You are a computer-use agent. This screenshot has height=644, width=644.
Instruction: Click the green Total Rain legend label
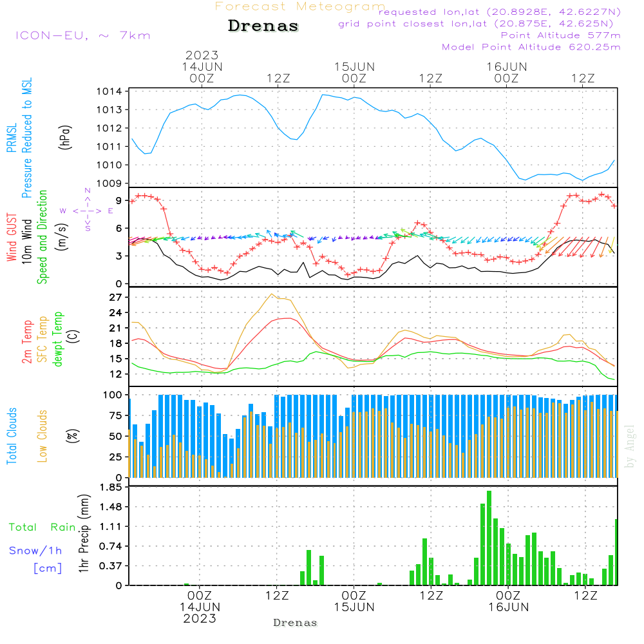point(43,527)
